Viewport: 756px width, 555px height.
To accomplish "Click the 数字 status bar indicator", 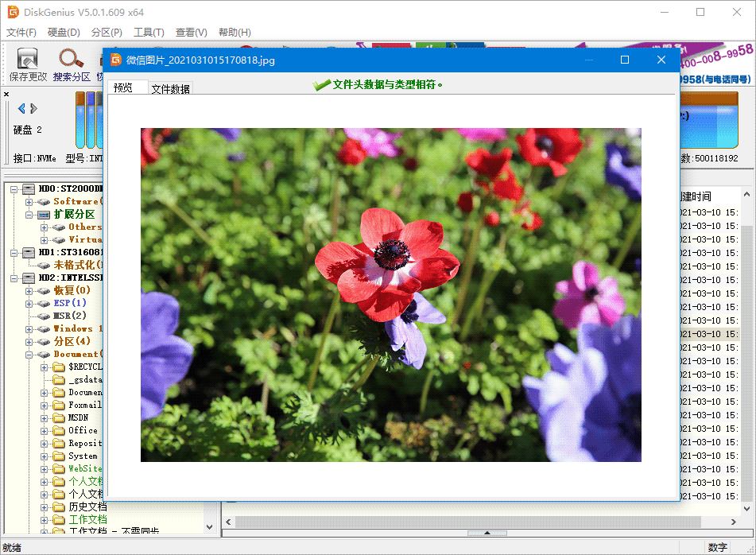I will 717,547.
